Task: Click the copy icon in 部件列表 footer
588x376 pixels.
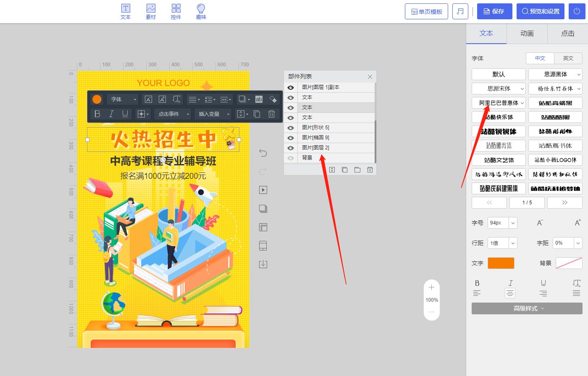Action: [344, 170]
